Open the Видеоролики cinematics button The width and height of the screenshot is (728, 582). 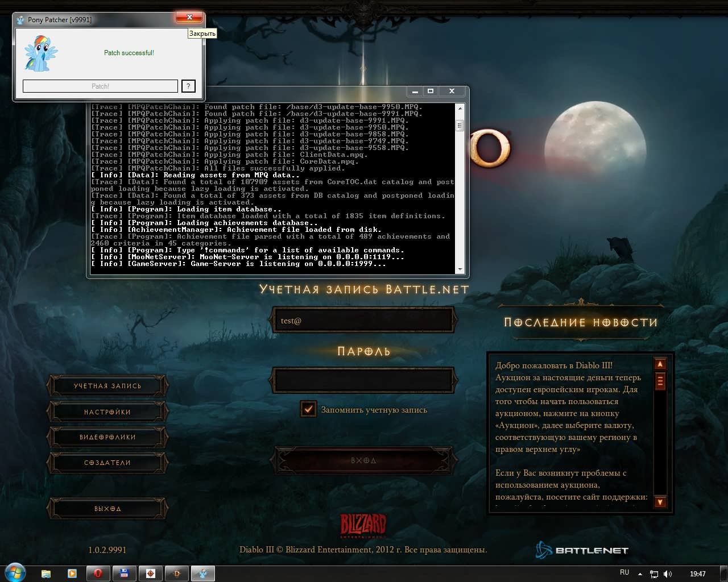107,437
